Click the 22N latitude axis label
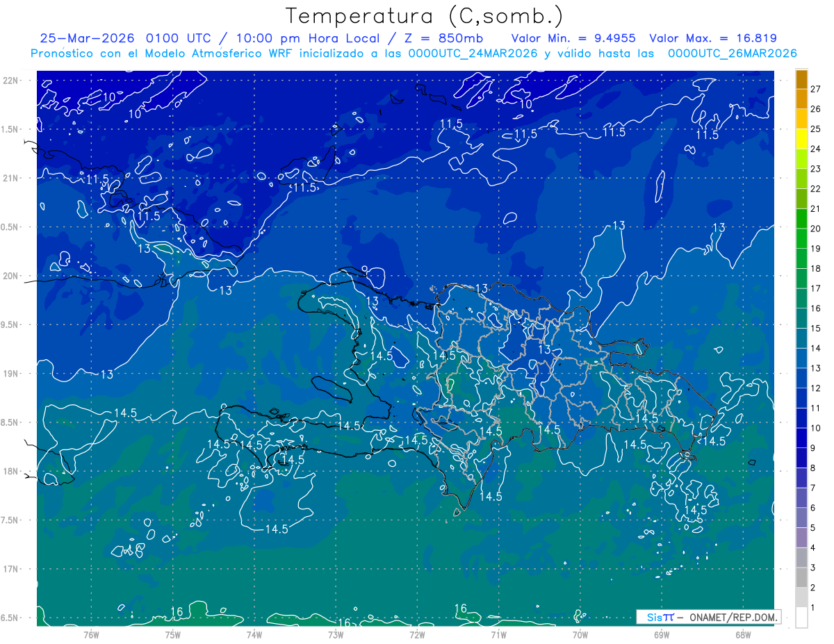This screenshot has height=644, width=834. pos(10,80)
